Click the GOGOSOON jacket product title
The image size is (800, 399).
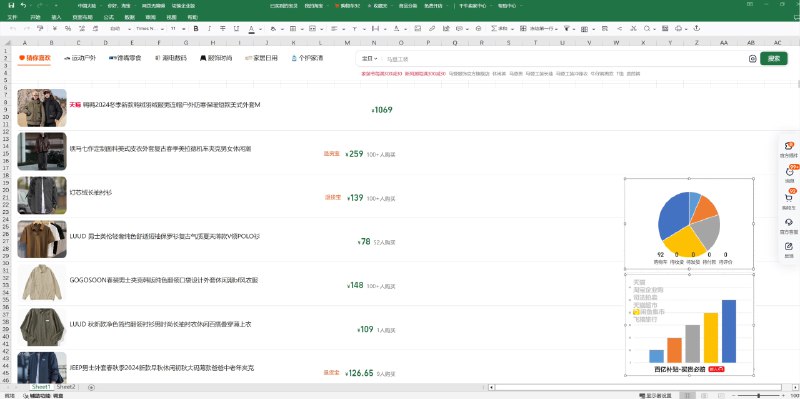click(x=164, y=281)
